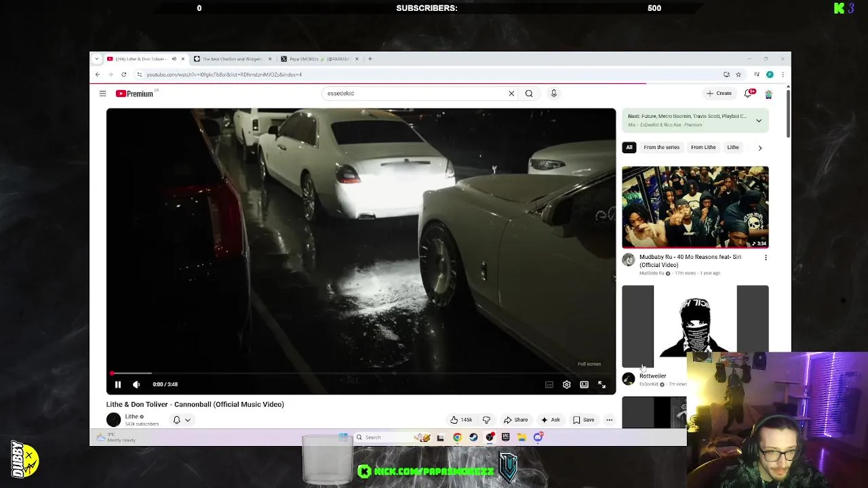Open YouTube notifications bell
This screenshot has width=868, height=488.
pos(748,94)
